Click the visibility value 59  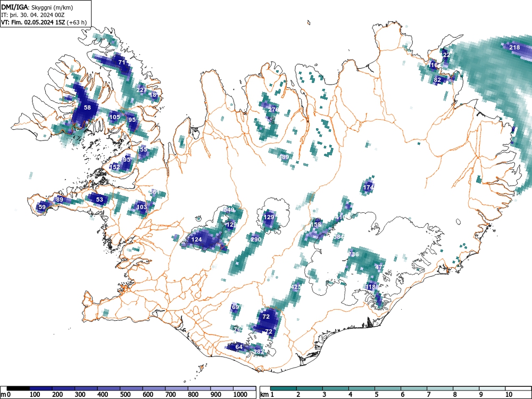42,206
